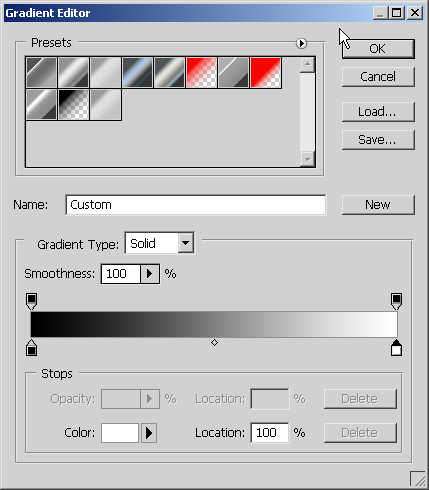Expand the Gradient Type dropdown

coord(186,243)
